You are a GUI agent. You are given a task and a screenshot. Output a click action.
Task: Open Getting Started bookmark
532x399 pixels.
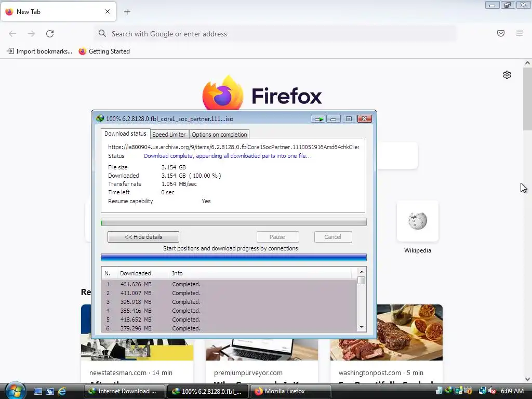(x=104, y=51)
